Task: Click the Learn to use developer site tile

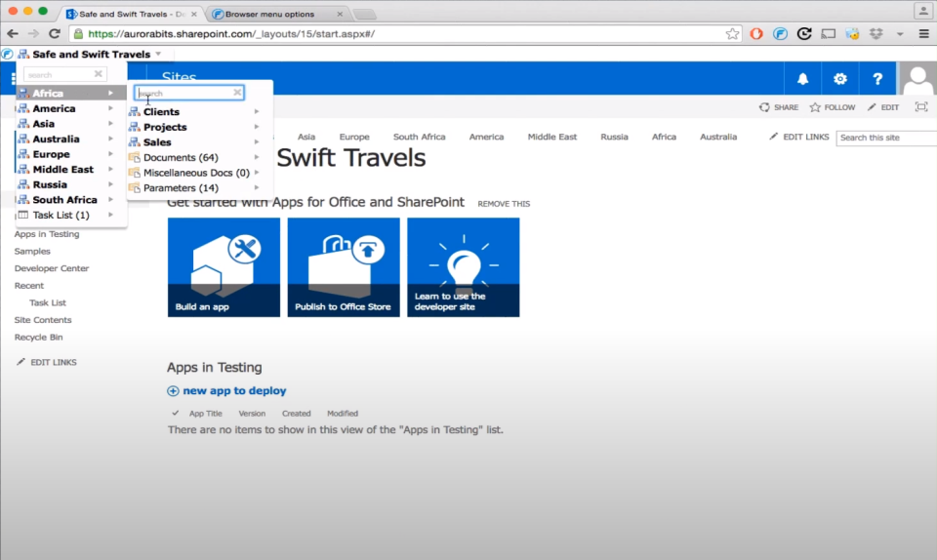Action: click(463, 267)
